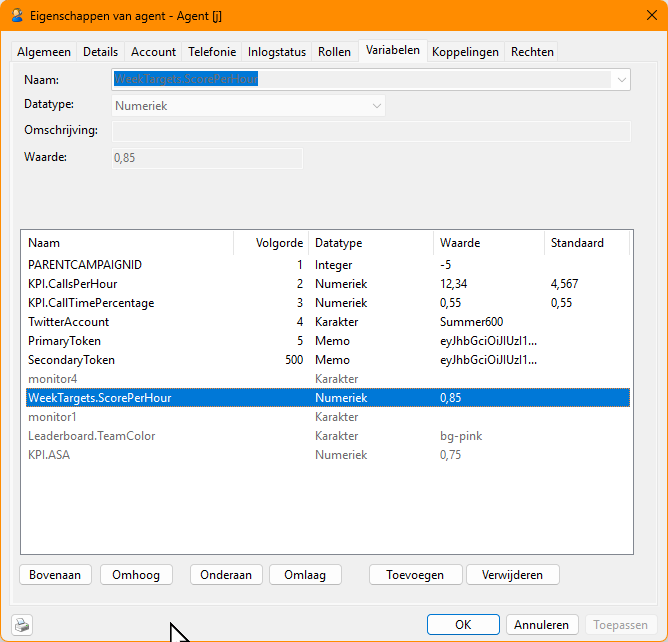Select the Rechten tab
Screen dimensions: 668x642
point(531,52)
